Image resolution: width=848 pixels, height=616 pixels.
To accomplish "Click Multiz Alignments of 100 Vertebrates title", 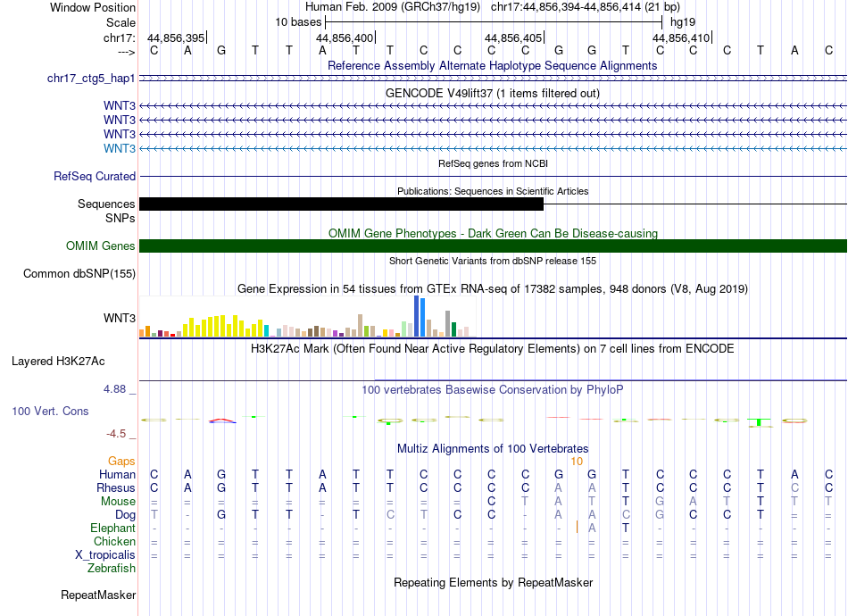I will pos(493,448).
